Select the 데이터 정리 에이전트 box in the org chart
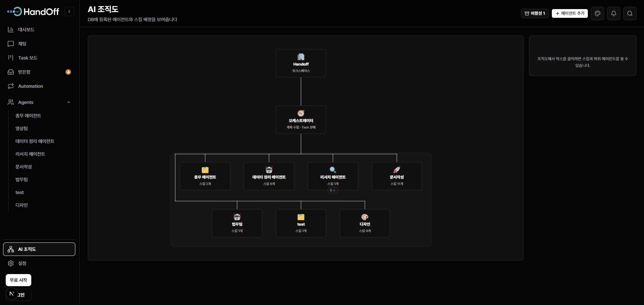The width and height of the screenshot is (644, 305). click(x=269, y=176)
